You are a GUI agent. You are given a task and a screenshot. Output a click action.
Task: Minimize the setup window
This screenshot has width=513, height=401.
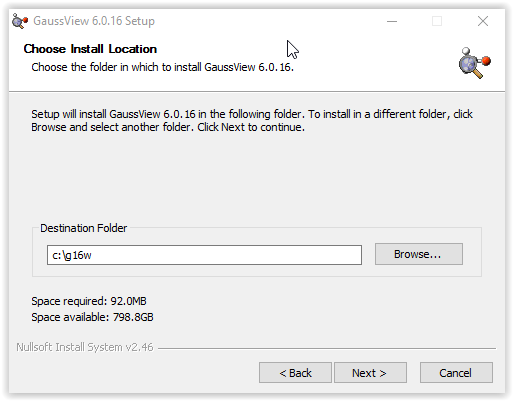click(392, 21)
